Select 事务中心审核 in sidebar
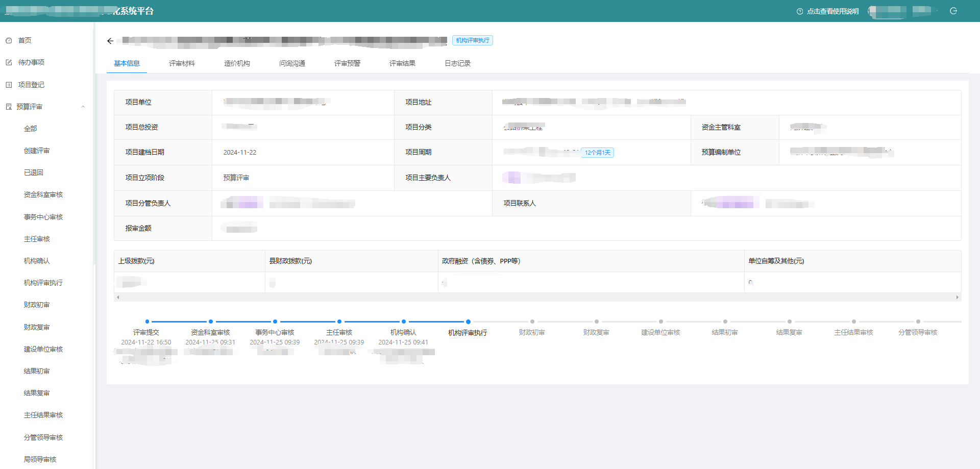This screenshot has width=980, height=469. pyautogui.click(x=43, y=217)
